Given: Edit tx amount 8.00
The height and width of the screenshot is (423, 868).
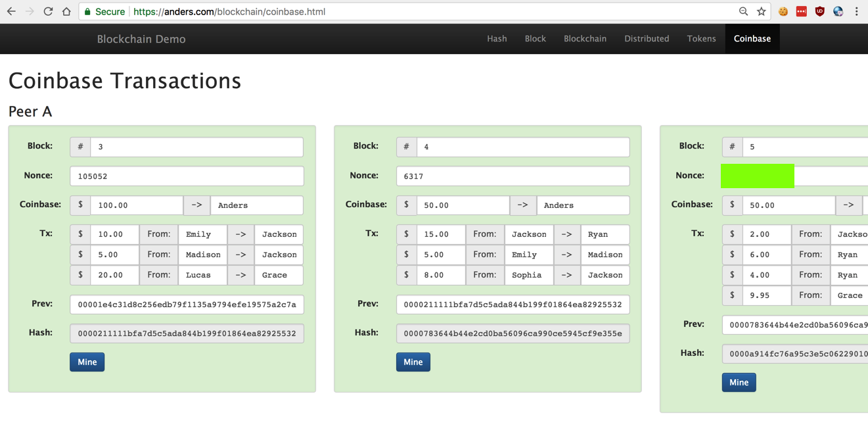Looking at the screenshot, I should (x=441, y=275).
